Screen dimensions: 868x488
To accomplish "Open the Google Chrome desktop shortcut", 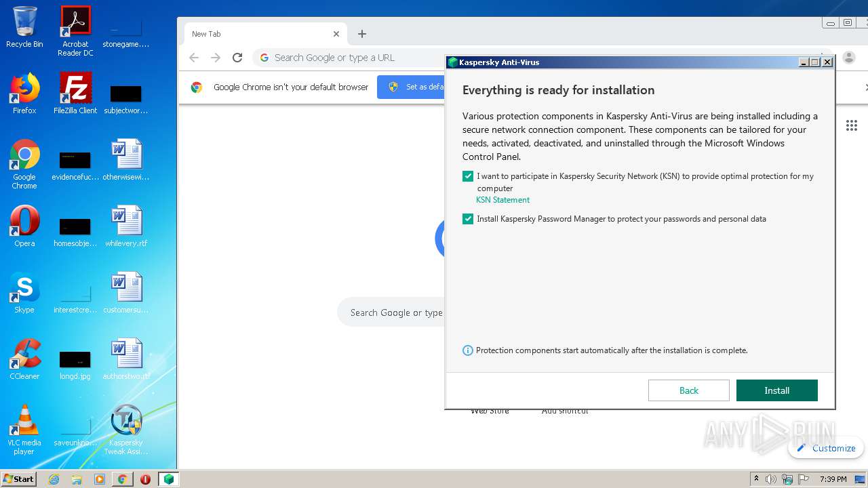I will click(x=24, y=164).
